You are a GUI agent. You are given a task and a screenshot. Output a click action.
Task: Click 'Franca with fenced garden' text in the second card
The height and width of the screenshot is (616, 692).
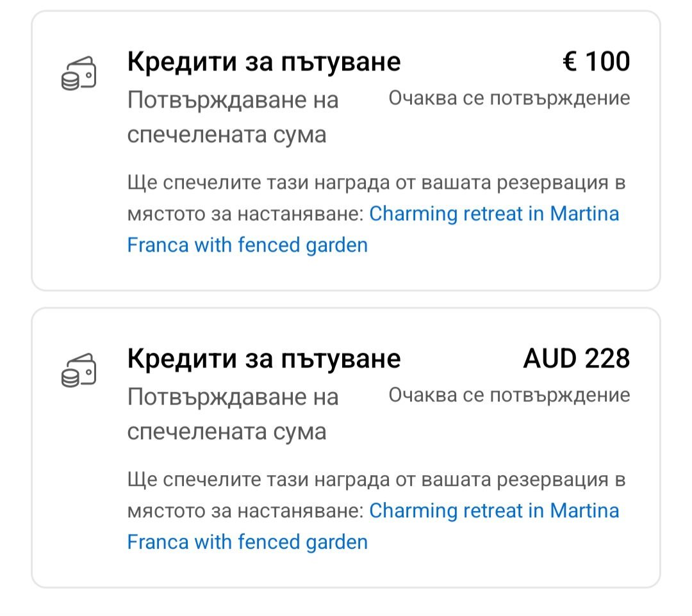tap(247, 542)
